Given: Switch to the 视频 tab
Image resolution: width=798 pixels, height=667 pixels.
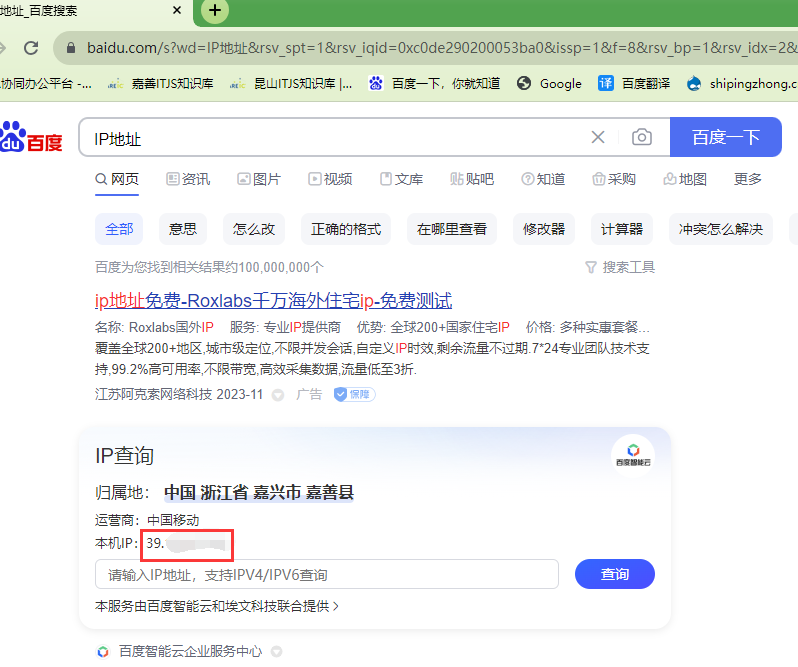Looking at the screenshot, I should tap(330, 179).
